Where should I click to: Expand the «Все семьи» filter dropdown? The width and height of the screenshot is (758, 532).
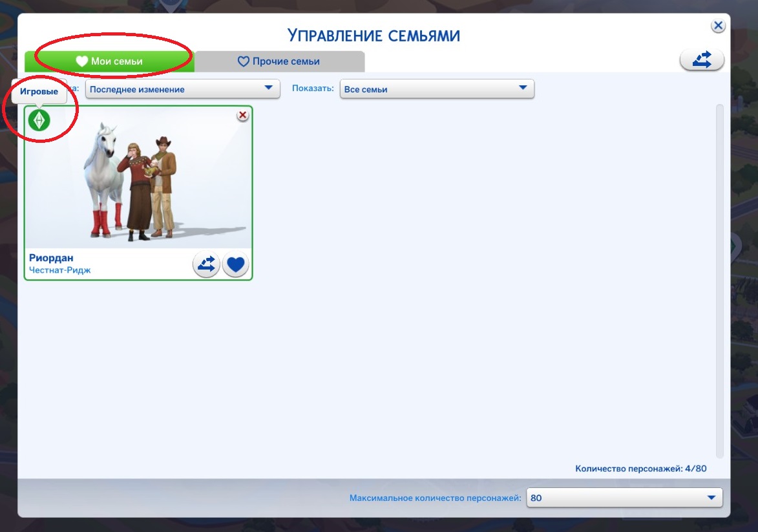(x=437, y=89)
